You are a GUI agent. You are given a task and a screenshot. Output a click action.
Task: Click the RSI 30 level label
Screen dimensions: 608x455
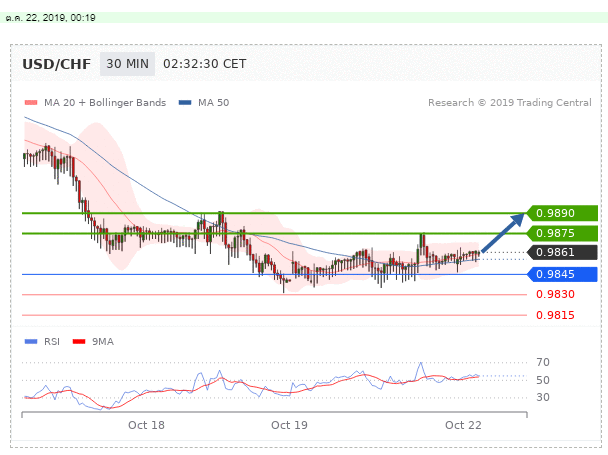pyautogui.click(x=543, y=397)
